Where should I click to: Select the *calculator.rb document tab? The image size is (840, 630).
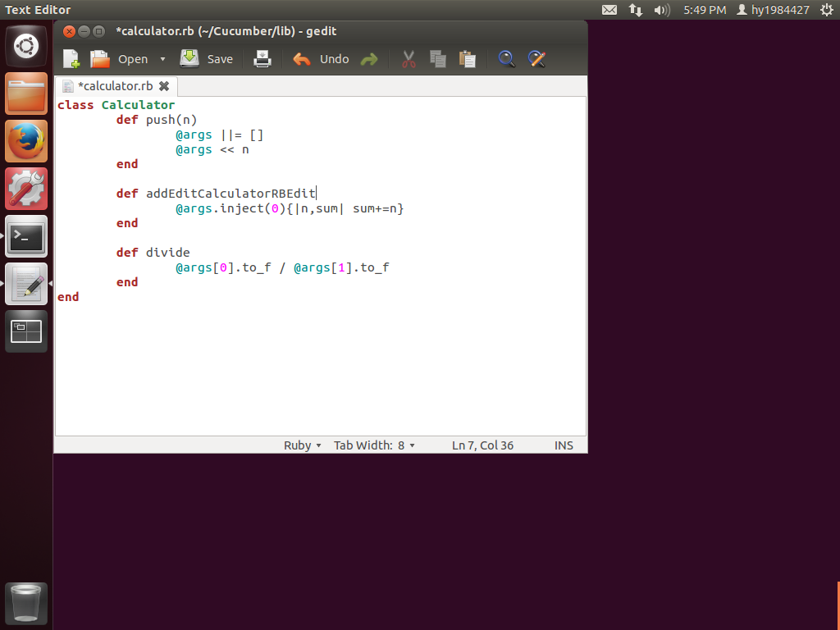tap(115, 86)
